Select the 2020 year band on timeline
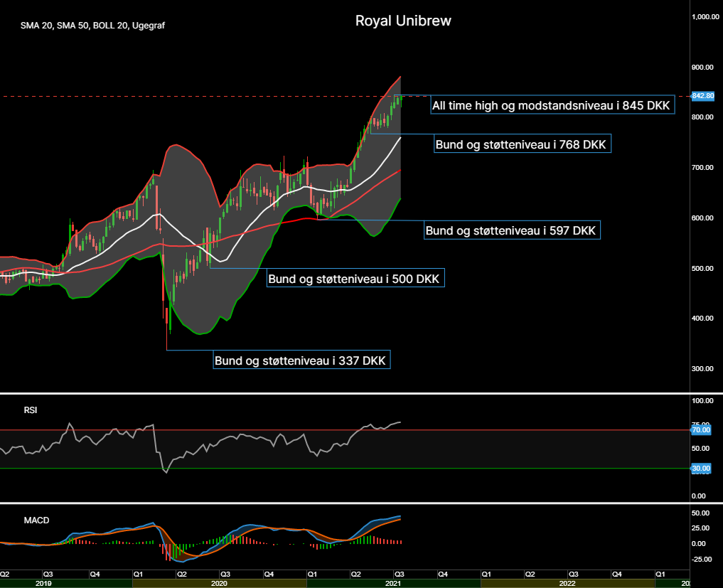 point(220,584)
